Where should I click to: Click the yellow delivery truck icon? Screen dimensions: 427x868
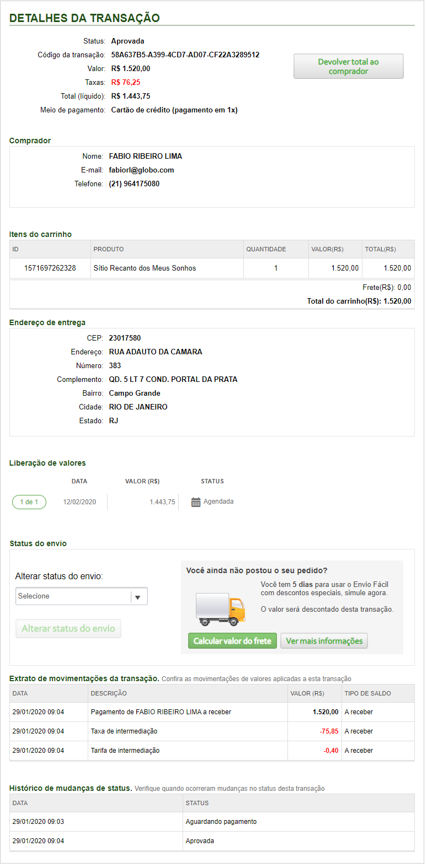point(220,610)
